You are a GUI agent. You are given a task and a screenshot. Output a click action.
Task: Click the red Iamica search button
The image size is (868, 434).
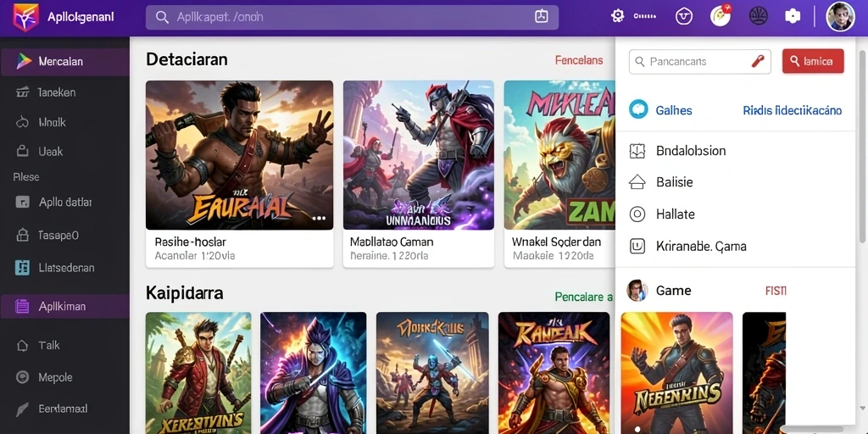pos(813,61)
